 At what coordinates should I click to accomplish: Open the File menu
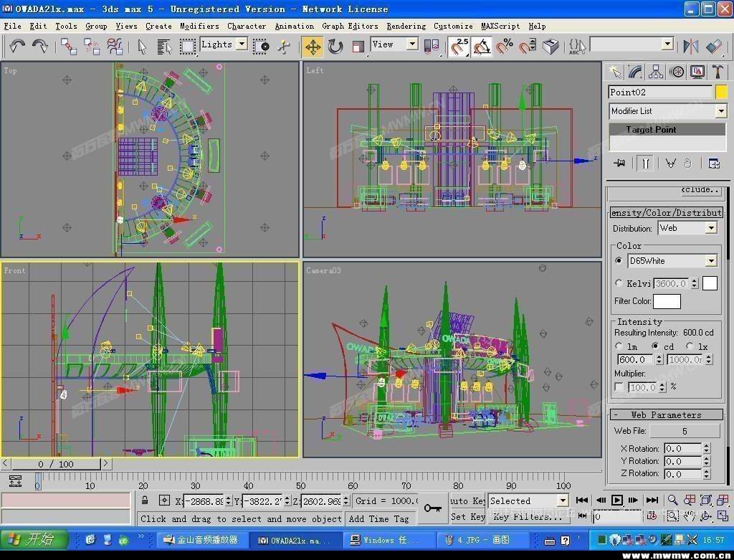pos(12,27)
